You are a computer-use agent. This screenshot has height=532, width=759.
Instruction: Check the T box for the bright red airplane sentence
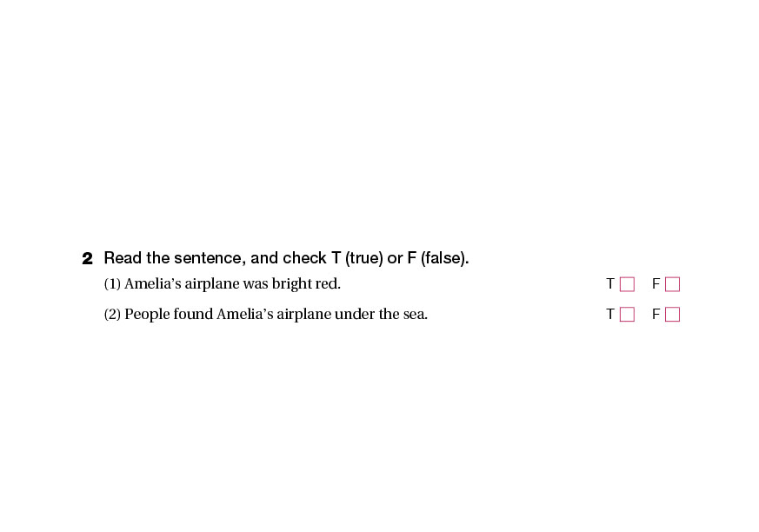click(x=627, y=284)
